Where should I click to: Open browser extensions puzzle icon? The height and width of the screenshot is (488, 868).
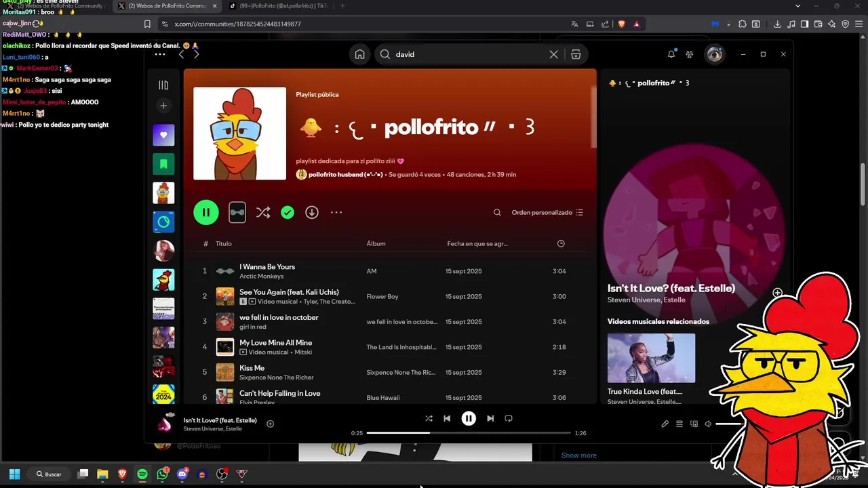pos(743,24)
